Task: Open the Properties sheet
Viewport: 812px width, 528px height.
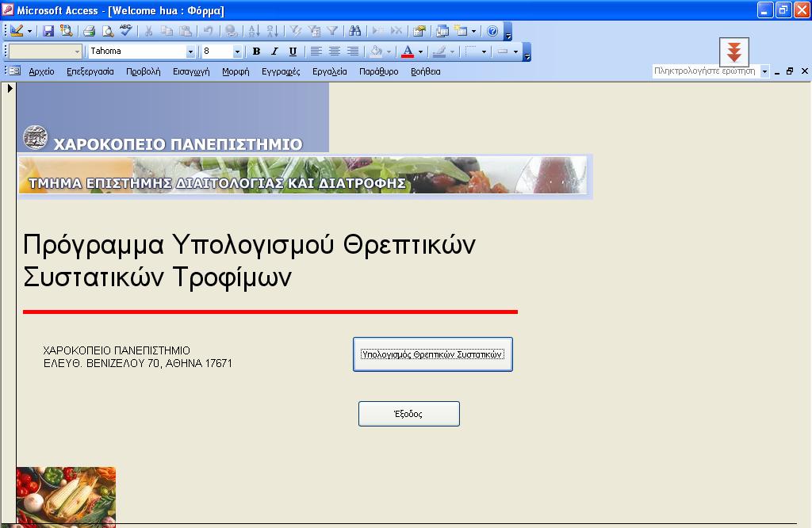Action: click(419, 31)
